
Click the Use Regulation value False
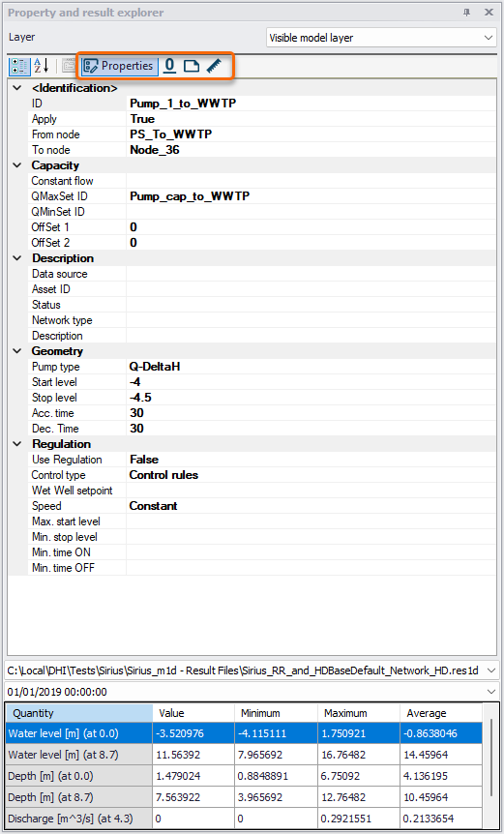point(144,459)
